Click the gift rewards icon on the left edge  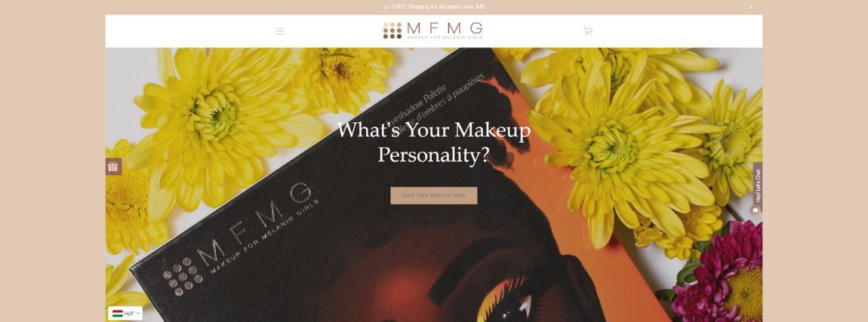113,167
